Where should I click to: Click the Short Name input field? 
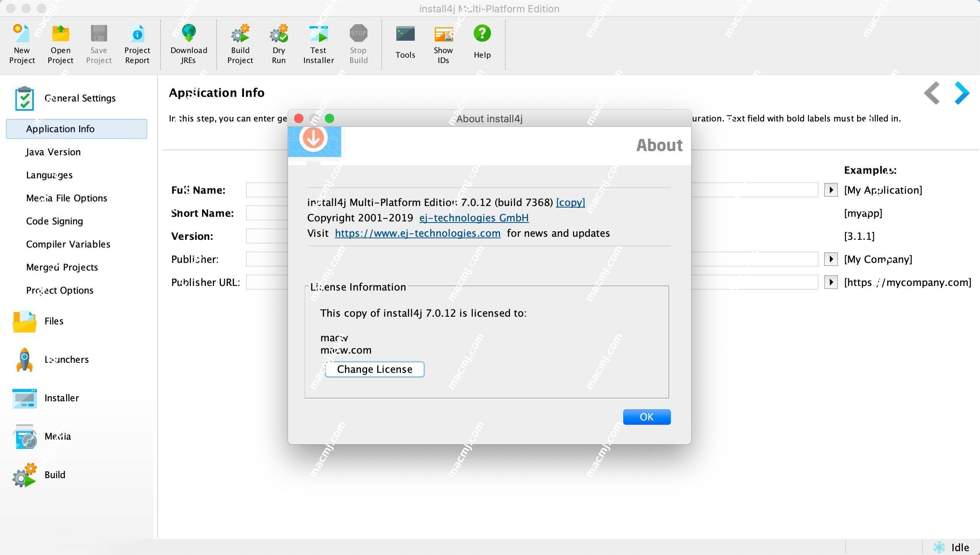267,213
